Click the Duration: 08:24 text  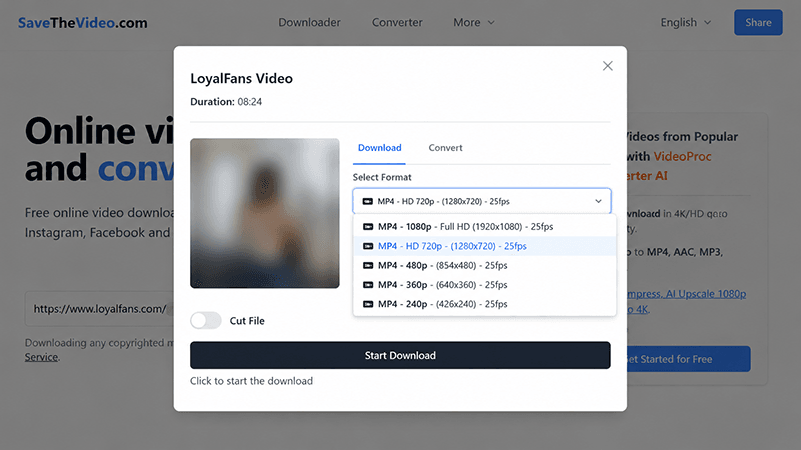(226, 102)
